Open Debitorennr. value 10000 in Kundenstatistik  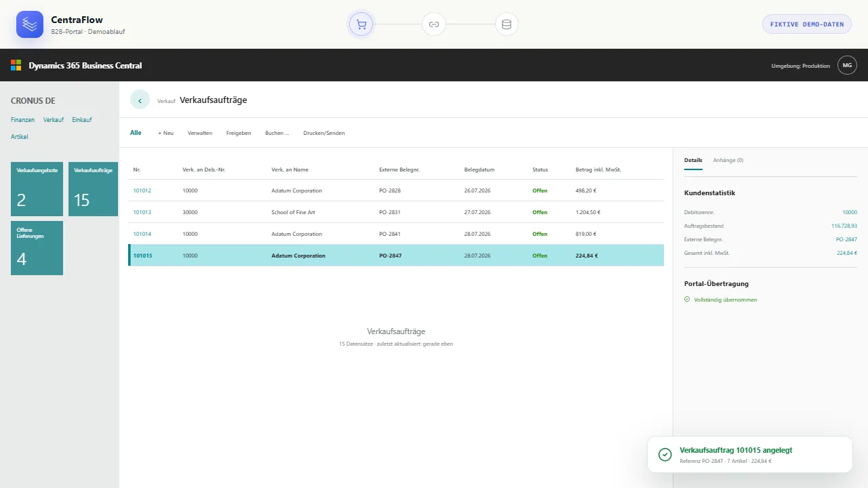click(x=850, y=212)
